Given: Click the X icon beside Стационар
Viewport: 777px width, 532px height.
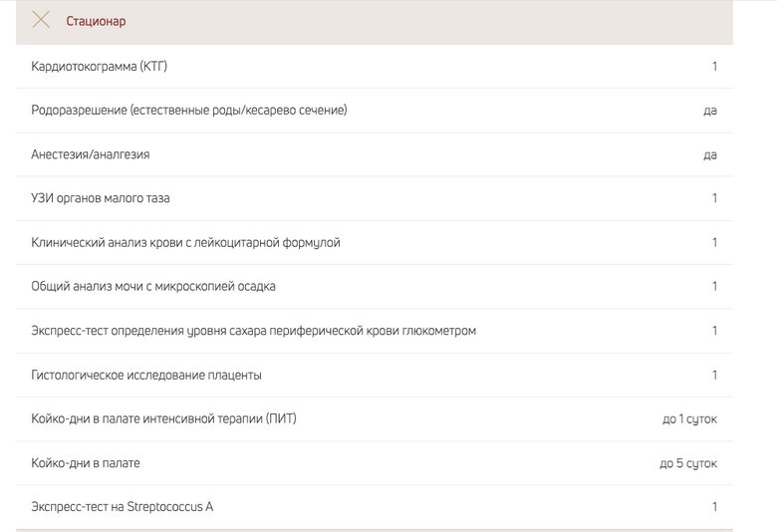Looking at the screenshot, I should (41, 20).
